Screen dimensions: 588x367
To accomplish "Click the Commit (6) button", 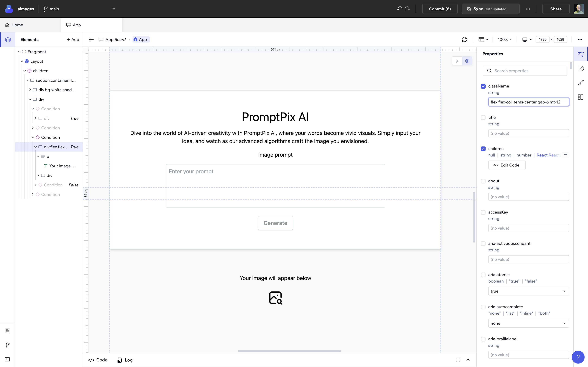I will [439, 9].
